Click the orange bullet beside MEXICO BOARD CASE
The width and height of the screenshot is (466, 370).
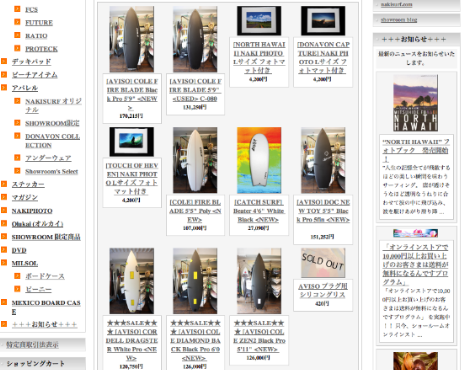[x=4, y=302]
